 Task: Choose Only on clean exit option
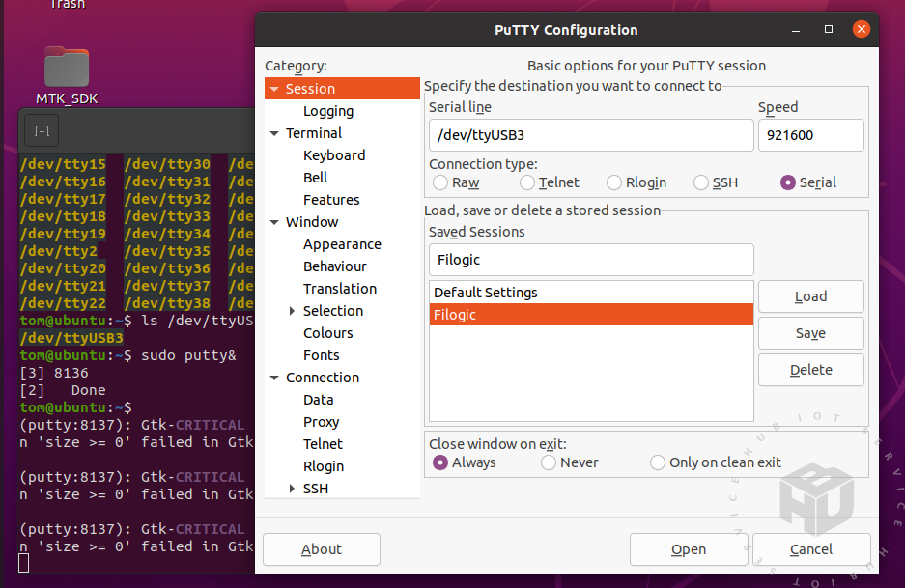tap(658, 462)
